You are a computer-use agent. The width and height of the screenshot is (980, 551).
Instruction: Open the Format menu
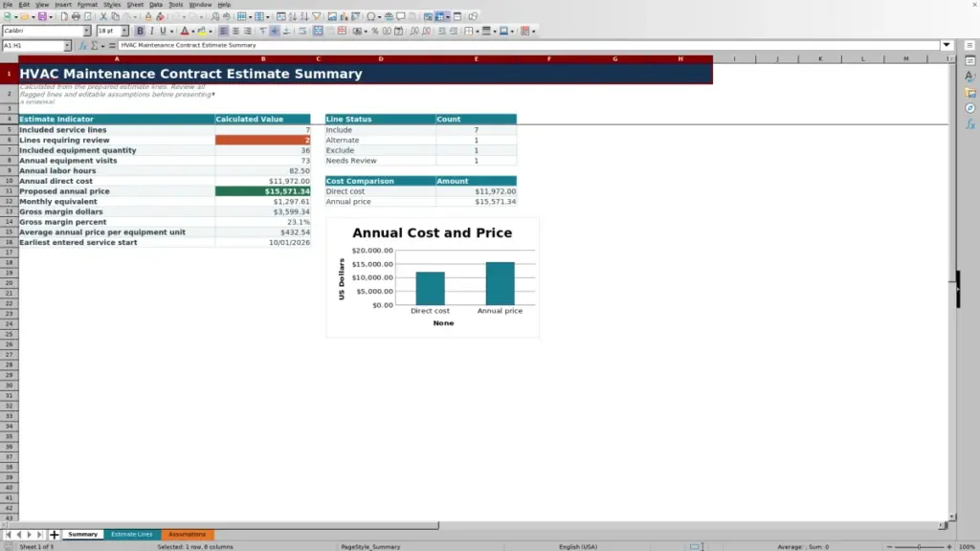click(87, 5)
